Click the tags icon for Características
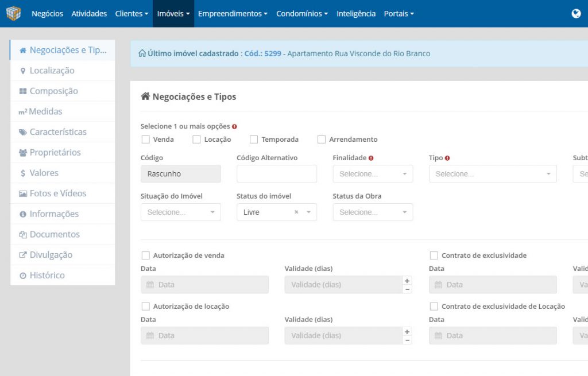The height and width of the screenshot is (376, 588). pyautogui.click(x=23, y=132)
